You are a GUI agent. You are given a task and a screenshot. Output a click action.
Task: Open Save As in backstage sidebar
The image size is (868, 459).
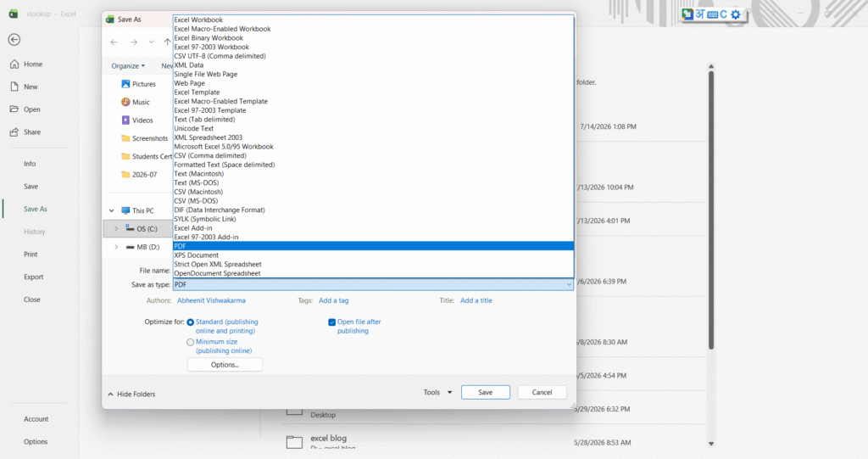36,209
